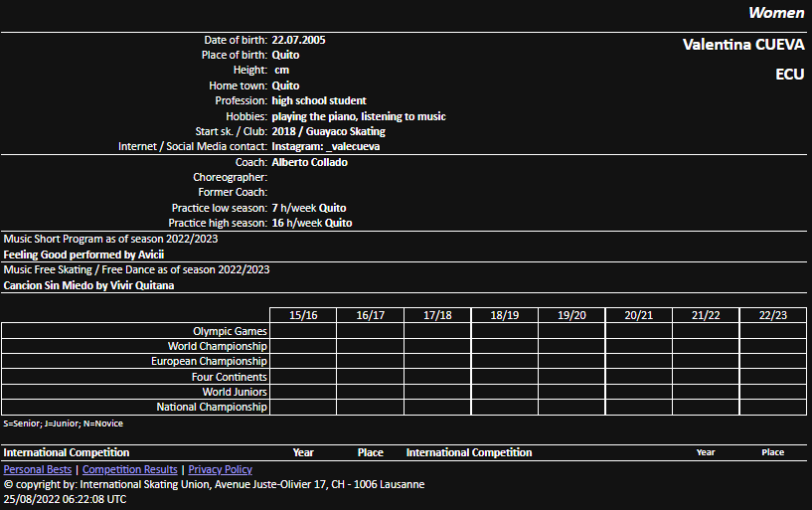Click the skater name Valentina CUEVA
Screen dimensions: 812x510
742,45
